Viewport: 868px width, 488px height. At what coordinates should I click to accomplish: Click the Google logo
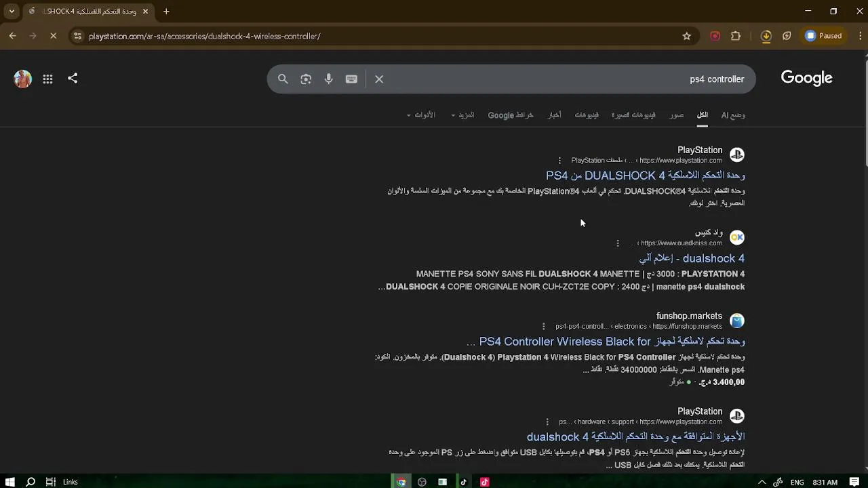tap(806, 79)
